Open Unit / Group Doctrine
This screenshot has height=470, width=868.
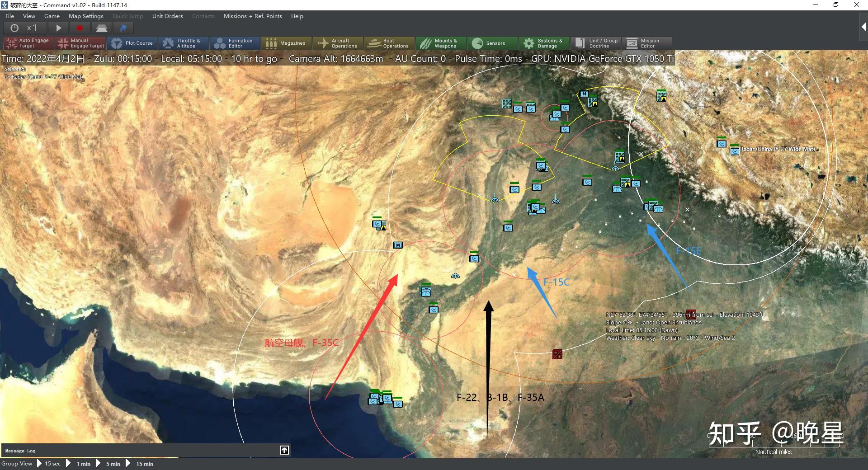click(595, 43)
